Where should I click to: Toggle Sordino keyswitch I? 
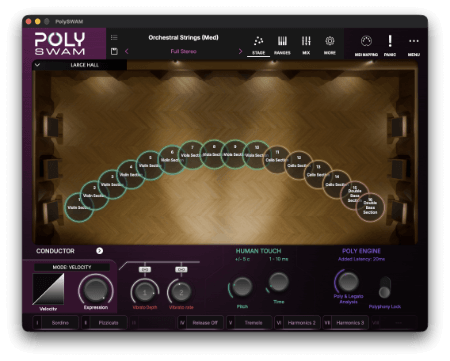[x=56, y=323]
